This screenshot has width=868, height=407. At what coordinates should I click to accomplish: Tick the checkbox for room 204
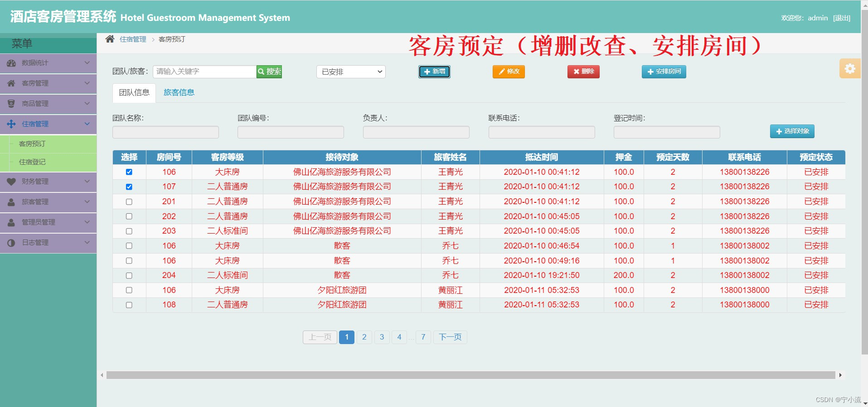129,275
